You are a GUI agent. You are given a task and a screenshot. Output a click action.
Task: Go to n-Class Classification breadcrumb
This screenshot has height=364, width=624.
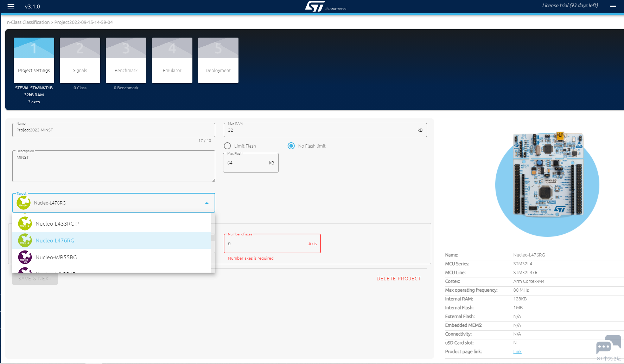click(x=28, y=22)
